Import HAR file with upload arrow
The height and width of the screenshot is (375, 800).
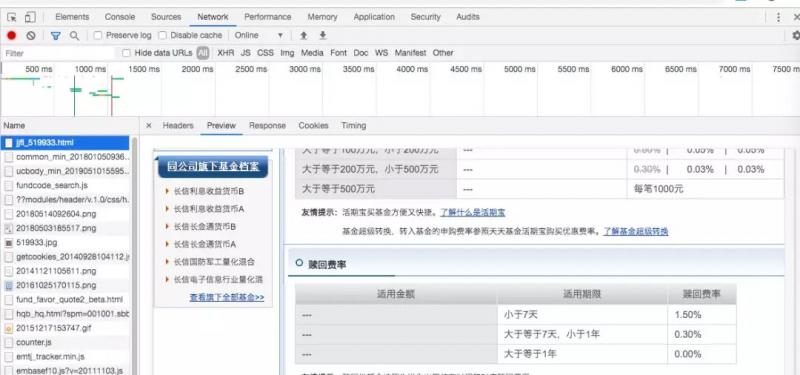(x=304, y=35)
